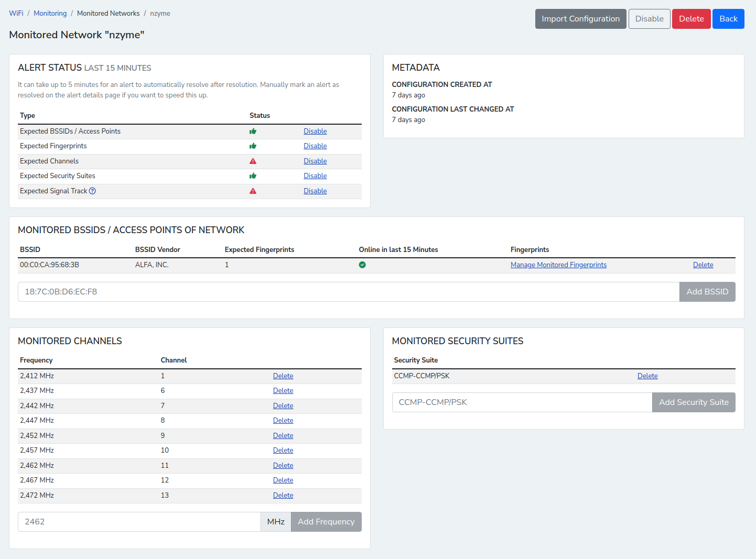Delete BSSID 00:C0:CA:95:68:3B
The height and width of the screenshot is (559, 756).
click(703, 265)
